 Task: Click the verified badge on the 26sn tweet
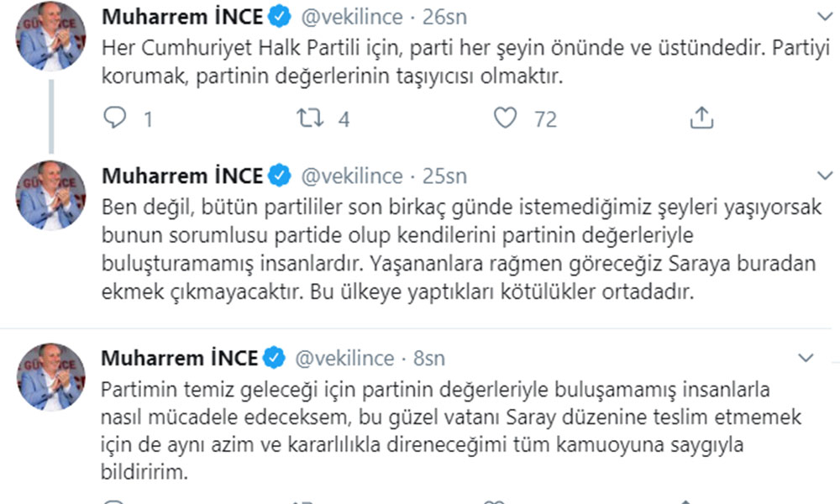(280, 17)
